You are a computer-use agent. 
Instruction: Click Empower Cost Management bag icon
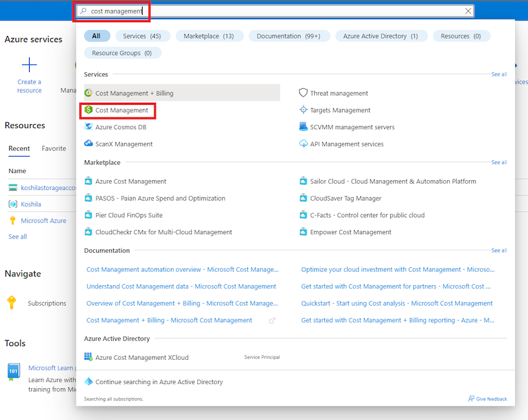(x=303, y=231)
